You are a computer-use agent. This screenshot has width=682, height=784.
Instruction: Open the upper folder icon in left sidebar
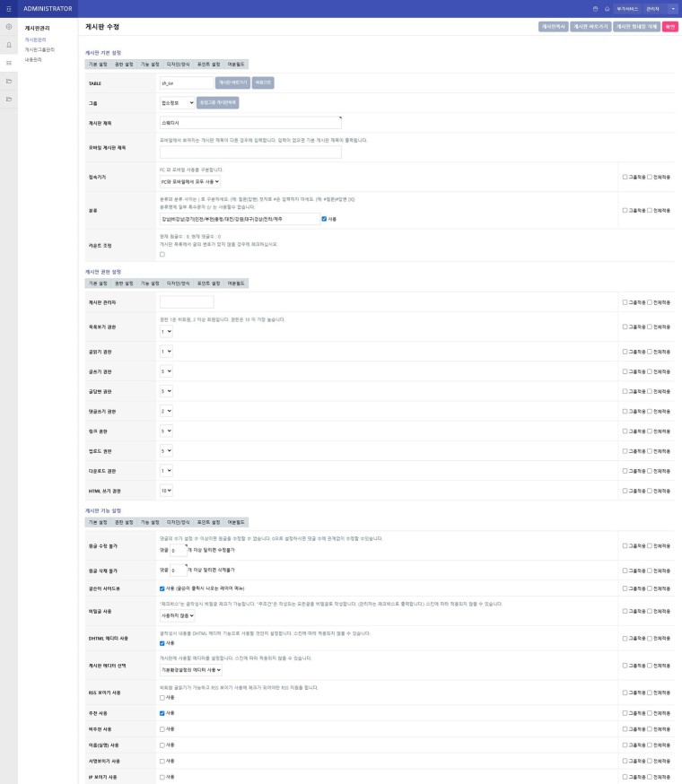point(8,81)
